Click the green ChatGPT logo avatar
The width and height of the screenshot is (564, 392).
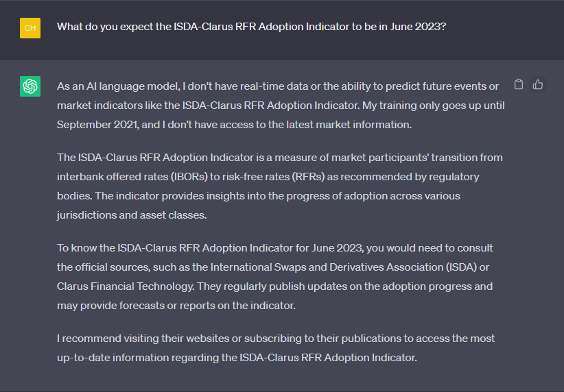click(30, 86)
